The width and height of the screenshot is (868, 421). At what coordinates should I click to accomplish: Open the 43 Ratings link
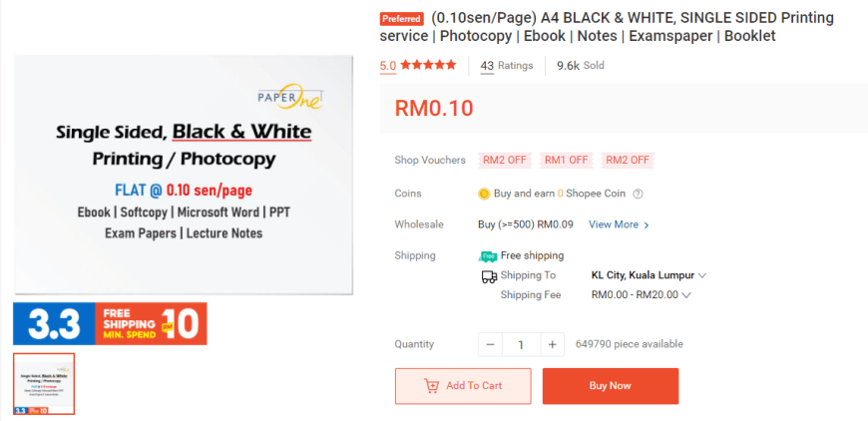[x=507, y=65]
